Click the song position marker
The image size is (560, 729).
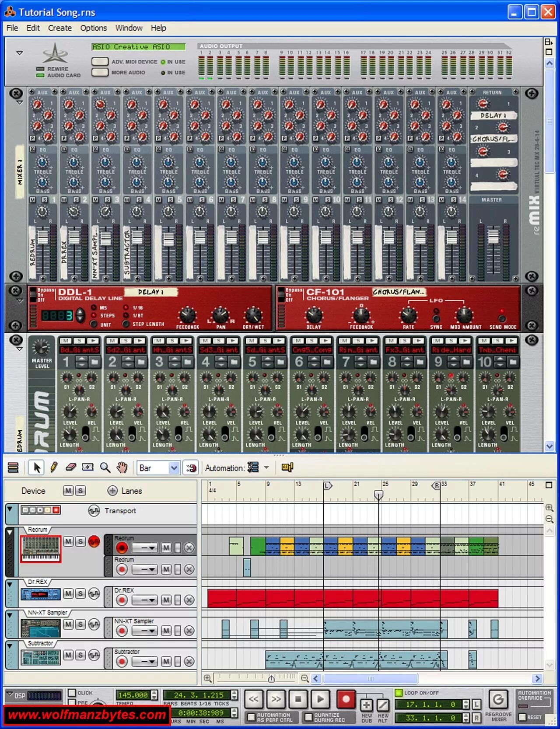(x=378, y=495)
